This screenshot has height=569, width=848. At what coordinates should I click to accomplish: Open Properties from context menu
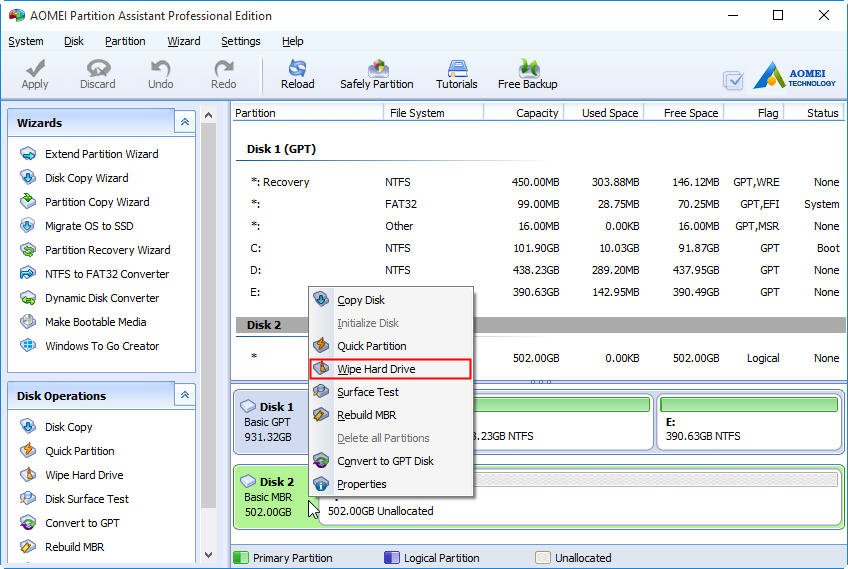[x=390, y=484]
